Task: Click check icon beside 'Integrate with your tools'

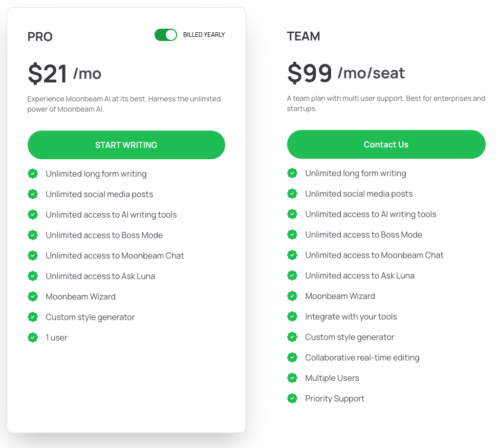Action: 292,316
